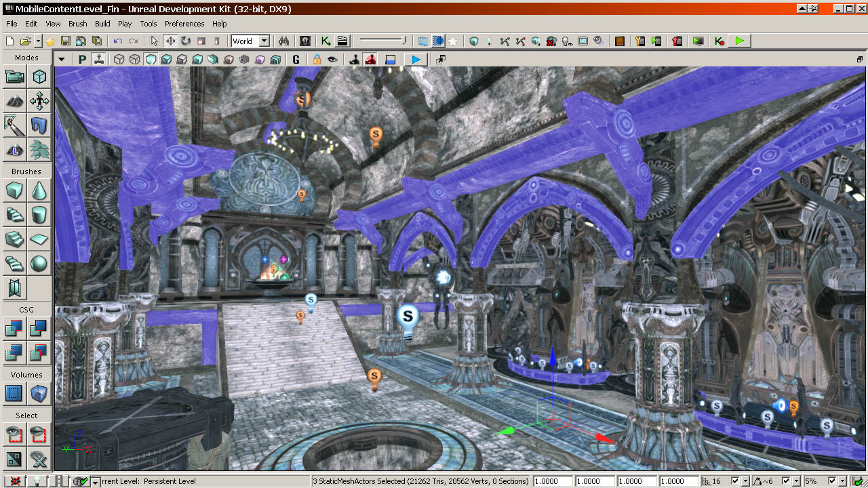Play level in this viewport blue arrow
Image resolution: width=868 pixels, height=488 pixels.
coord(416,60)
